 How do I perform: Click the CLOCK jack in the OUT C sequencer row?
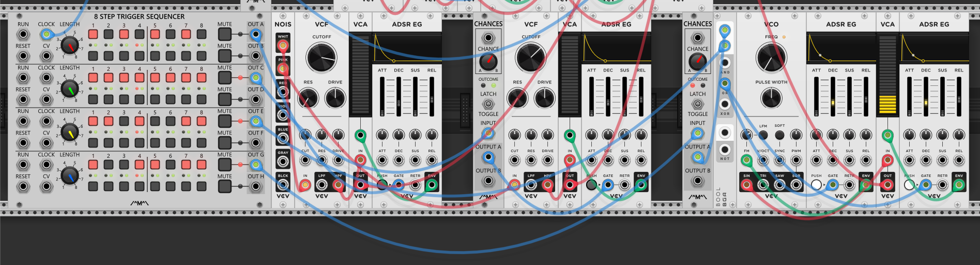(x=47, y=78)
